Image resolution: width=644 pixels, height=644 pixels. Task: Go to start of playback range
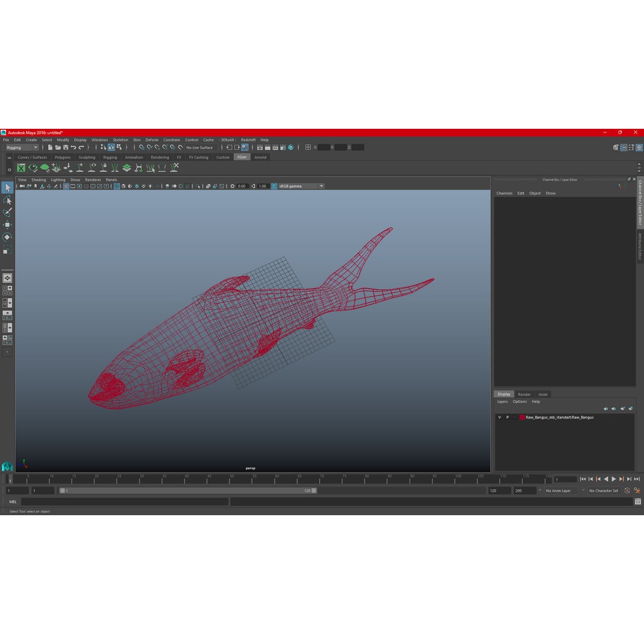coord(583,479)
